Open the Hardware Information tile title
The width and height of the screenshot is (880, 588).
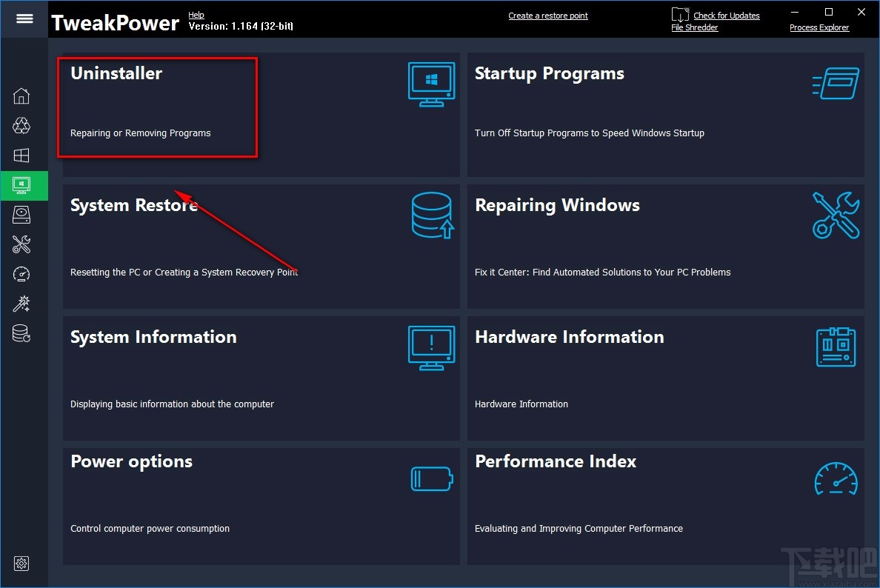pyautogui.click(x=569, y=337)
